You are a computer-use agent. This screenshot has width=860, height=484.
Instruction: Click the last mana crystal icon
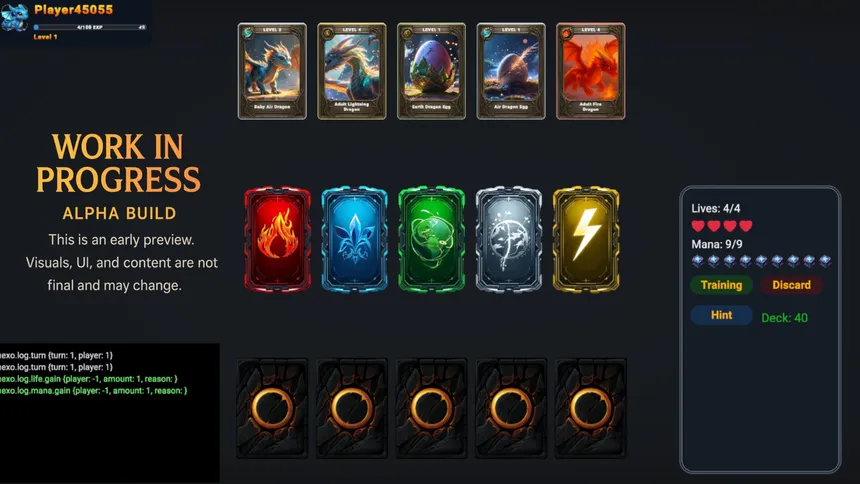[x=825, y=261]
